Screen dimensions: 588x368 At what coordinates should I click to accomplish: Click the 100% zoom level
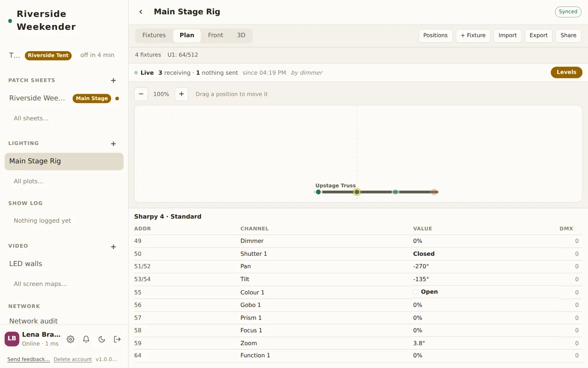(161, 94)
